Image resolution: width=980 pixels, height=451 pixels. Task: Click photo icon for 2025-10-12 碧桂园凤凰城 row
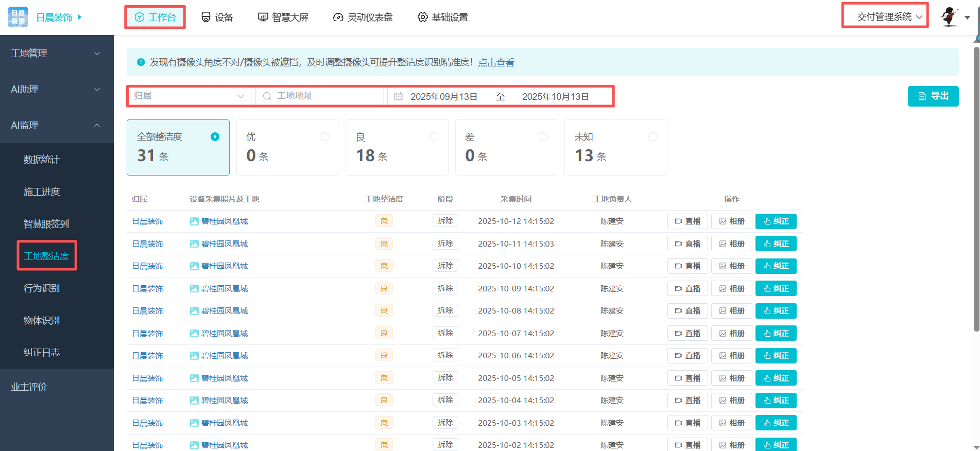(x=194, y=221)
